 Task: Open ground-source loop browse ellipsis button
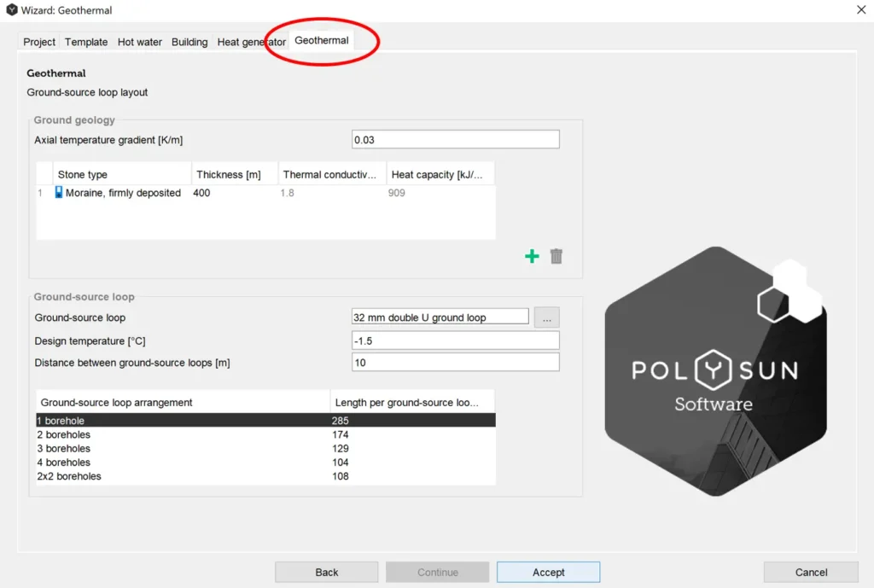coord(546,317)
